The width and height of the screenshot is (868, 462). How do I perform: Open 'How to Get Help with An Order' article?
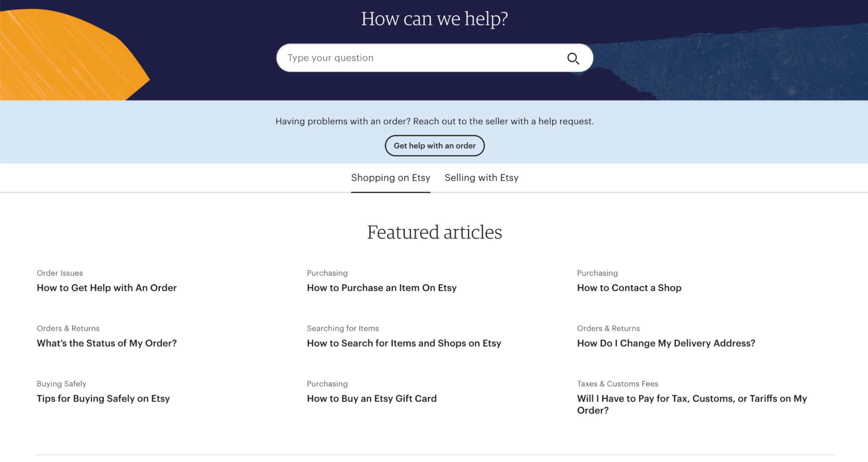(106, 288)
